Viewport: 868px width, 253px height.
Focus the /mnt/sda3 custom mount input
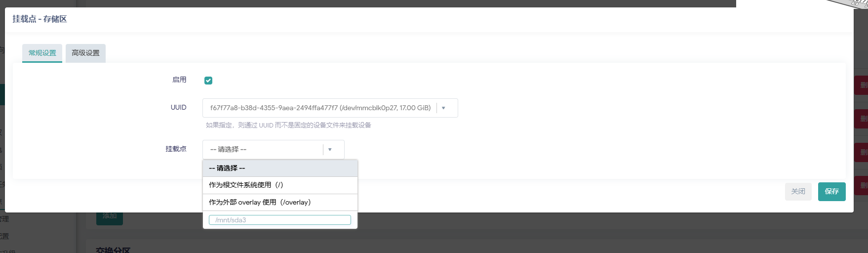click(x=279, y=220)
